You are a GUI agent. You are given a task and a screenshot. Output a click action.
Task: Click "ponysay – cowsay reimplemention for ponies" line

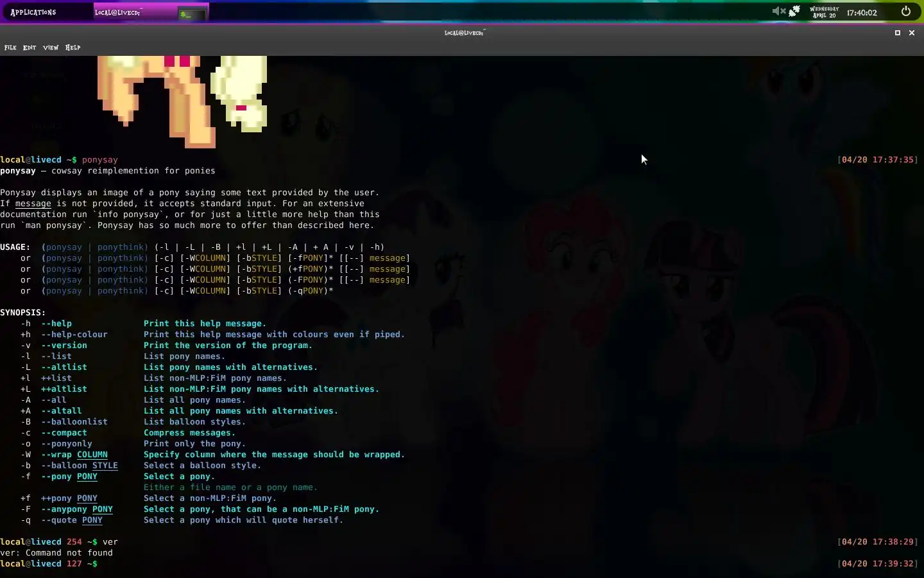coord(108,171)
